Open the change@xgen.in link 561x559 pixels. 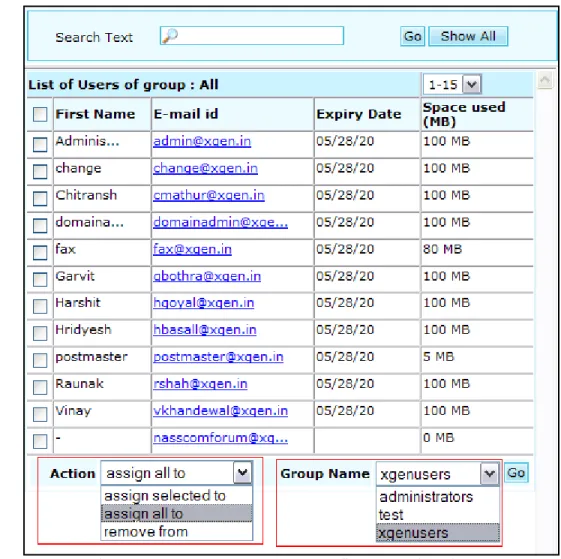coord(205,168)
